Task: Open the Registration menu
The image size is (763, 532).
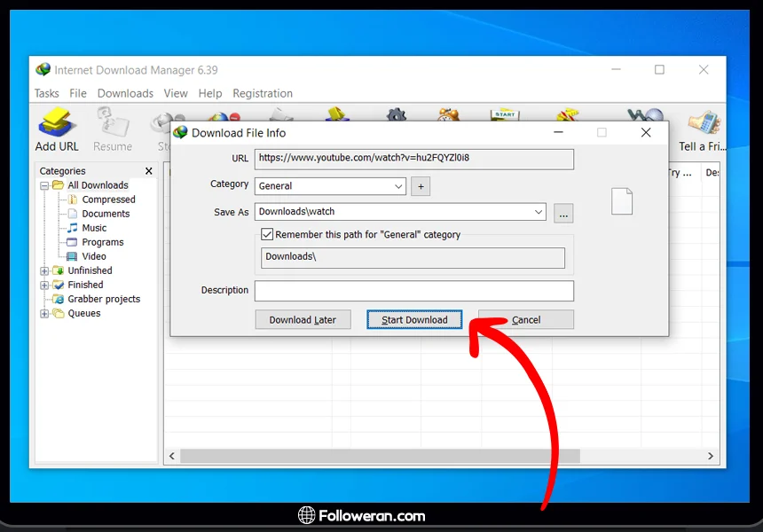Action: (262, 93)
